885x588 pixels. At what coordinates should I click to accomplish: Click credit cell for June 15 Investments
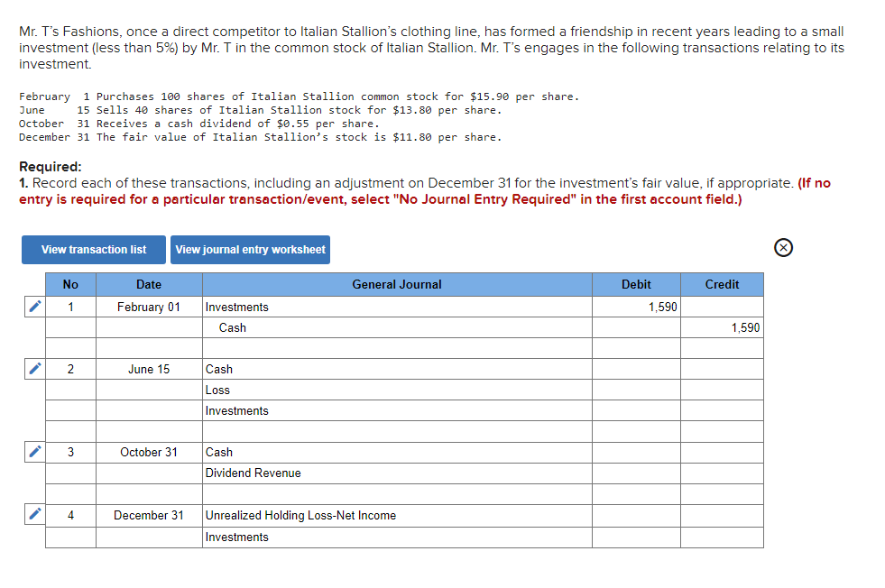click(723, 411)
